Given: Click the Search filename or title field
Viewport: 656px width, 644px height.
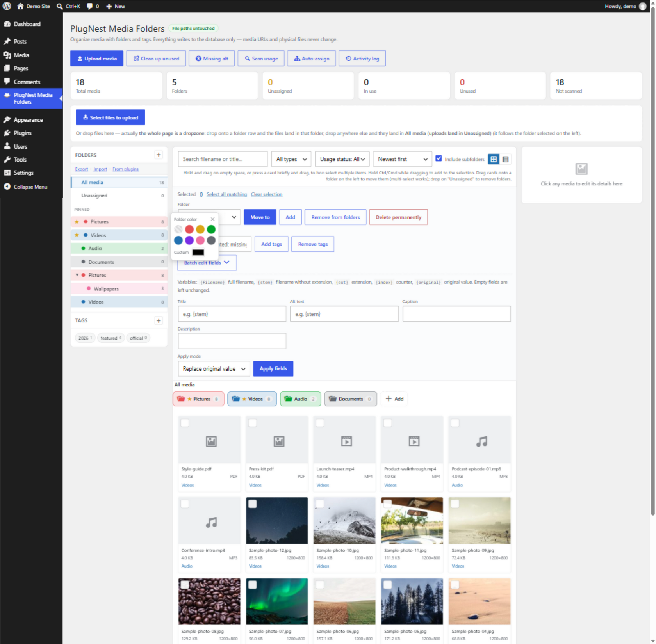Looking at the screenshot, I should pyautogui.click(x=223, y=159).
